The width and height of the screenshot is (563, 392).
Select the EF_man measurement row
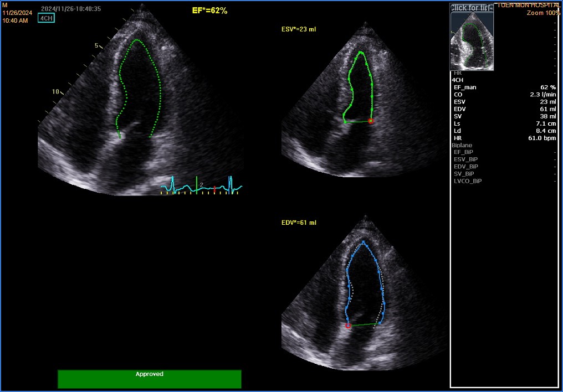coord(504,87)
